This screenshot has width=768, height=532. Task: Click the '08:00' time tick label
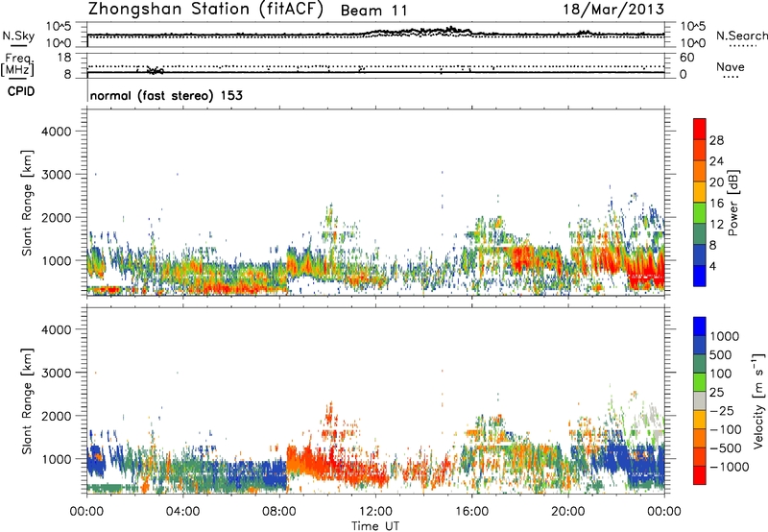click(279, 512)
